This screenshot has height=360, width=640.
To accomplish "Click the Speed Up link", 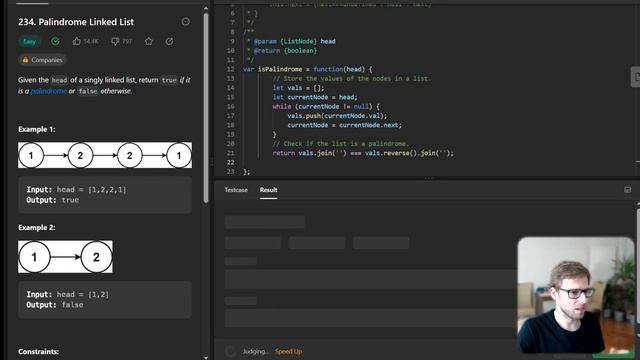I will click(x=289, y=351).
